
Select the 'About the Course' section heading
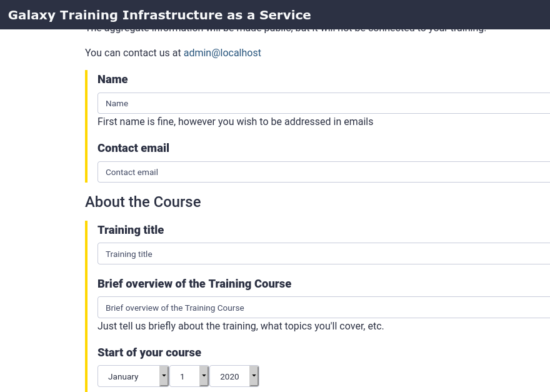143,202
